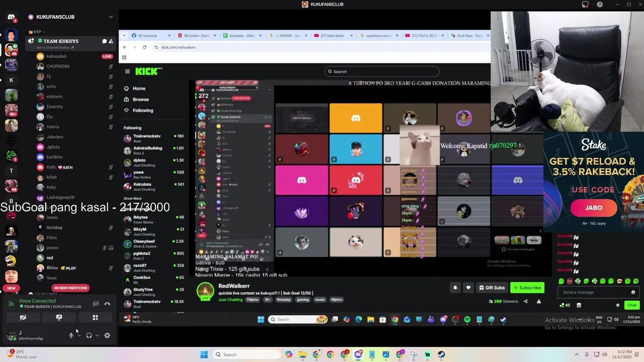The height and width of the screenshot is (362, 644).
Task: Open Discord inbox icon in title bar
Action: pyautogui.click(x=585, y=5)
